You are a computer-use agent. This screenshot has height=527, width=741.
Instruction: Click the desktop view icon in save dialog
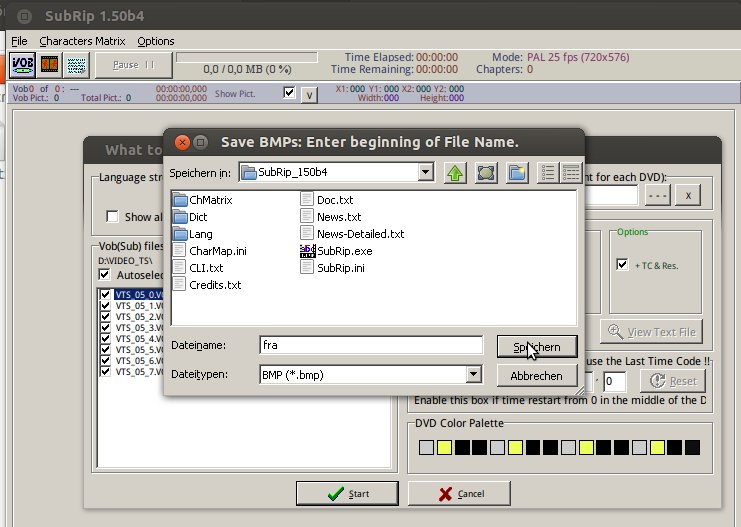(x=486, y=173)
